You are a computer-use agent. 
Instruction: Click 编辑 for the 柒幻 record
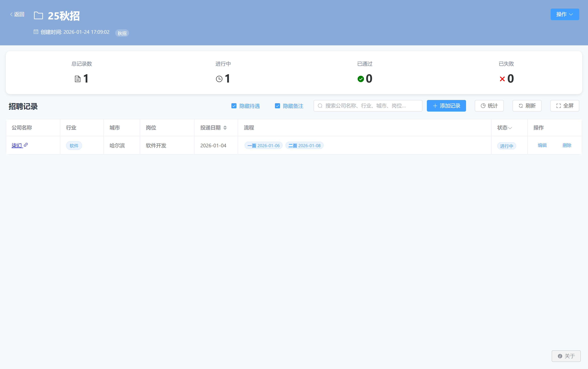542,145
